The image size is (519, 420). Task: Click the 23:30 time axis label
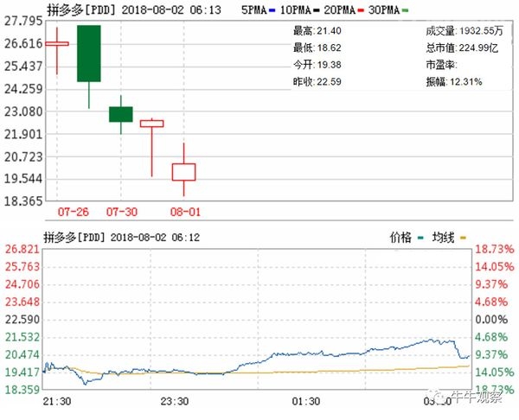click(174, 402)
